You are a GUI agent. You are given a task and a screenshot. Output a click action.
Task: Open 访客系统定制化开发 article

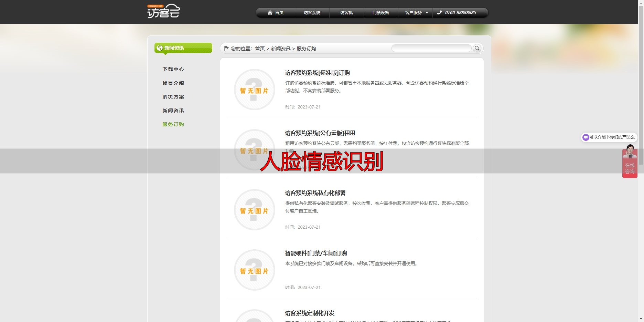coord(310,313)
